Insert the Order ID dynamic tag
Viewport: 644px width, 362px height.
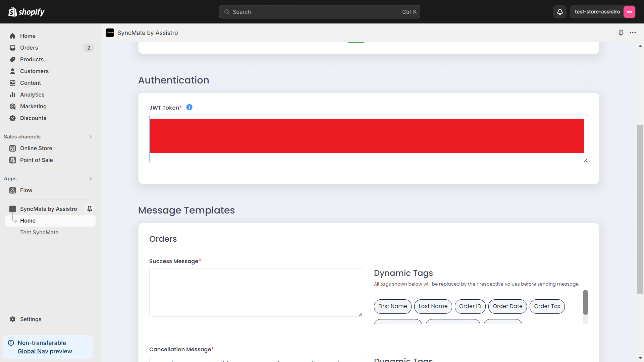(x=470, y=306)
